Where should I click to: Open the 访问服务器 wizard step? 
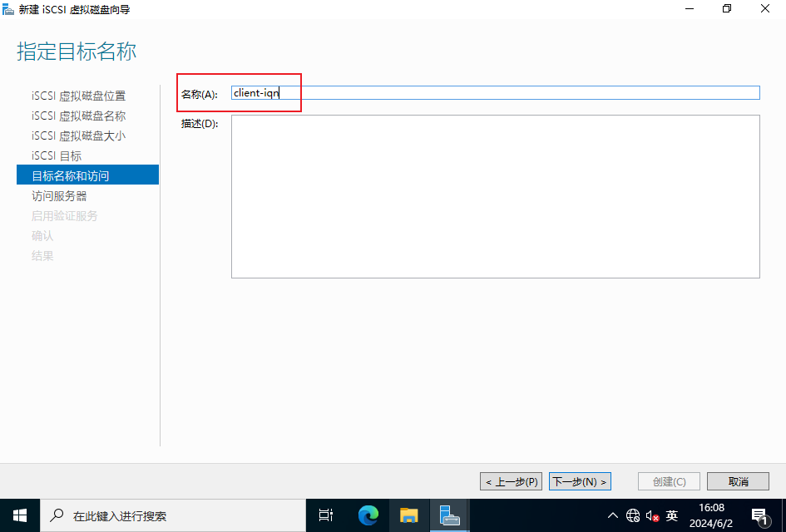point(59,195)
